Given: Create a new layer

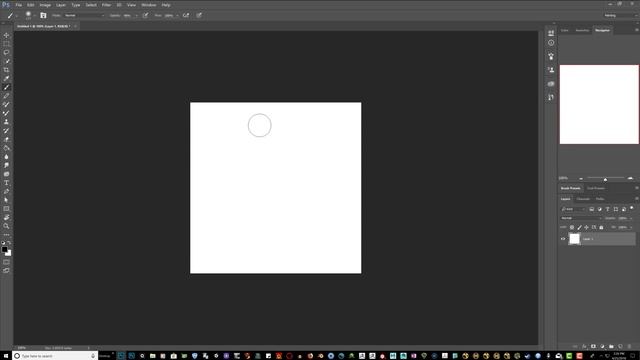Looking at the screenshot, I should pos(620,346).
